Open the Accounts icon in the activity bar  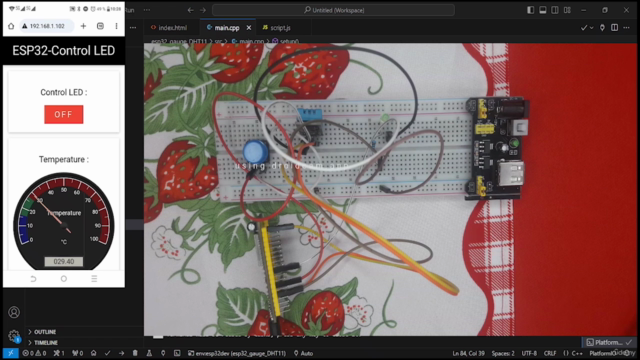pos(14,312)
